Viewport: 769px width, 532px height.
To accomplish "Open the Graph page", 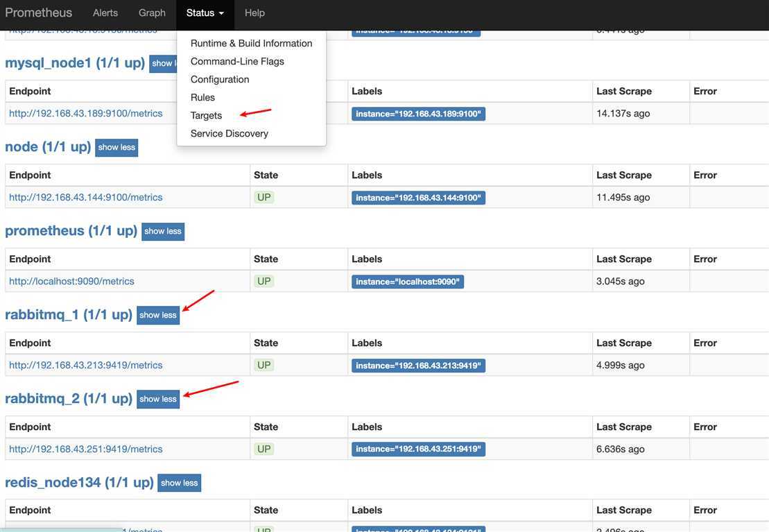I will pos(152,12).
